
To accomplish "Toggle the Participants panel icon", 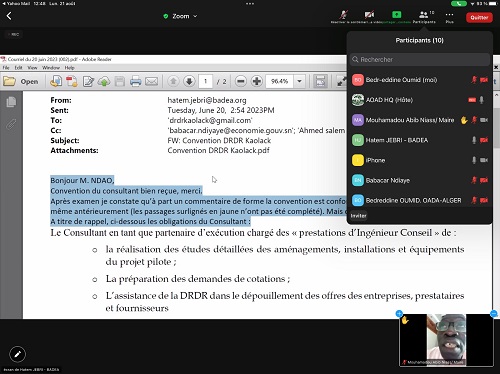I will 424,16.
